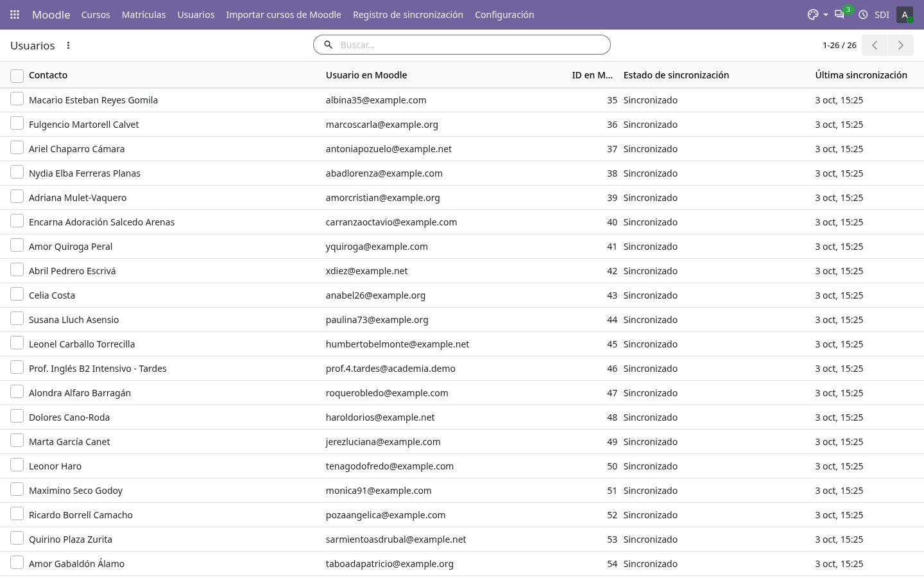924x578 pixels.
Task: Open the apps grid home menu
Action: 15,14
